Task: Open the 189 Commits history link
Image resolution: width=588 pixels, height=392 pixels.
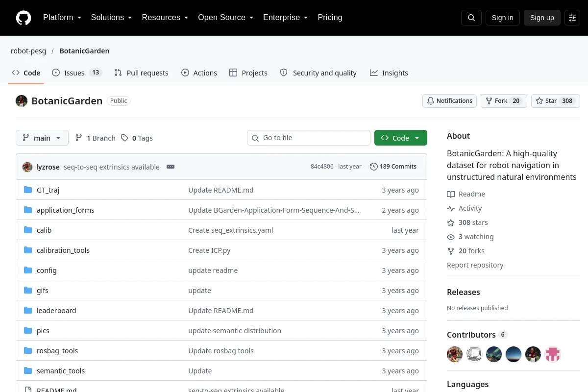Action: 393,167
